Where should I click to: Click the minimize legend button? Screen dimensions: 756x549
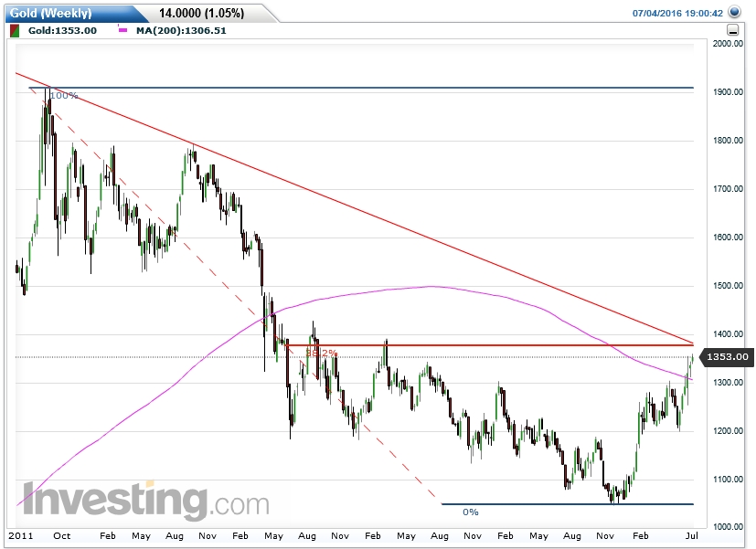pyautogui.click(x=733, y=30)
